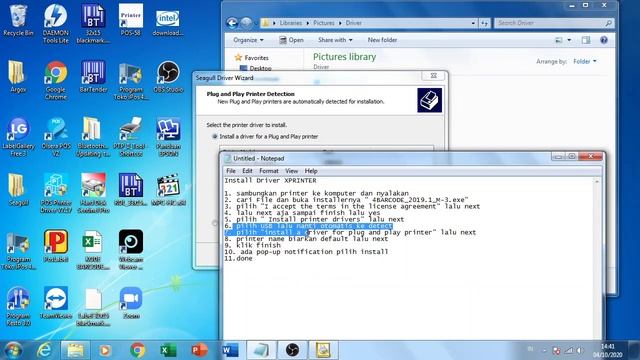Launch DAEMON Tools Lite shortcut
The height and width of the screenshot is (360, 640).
(x=56, y=24)
